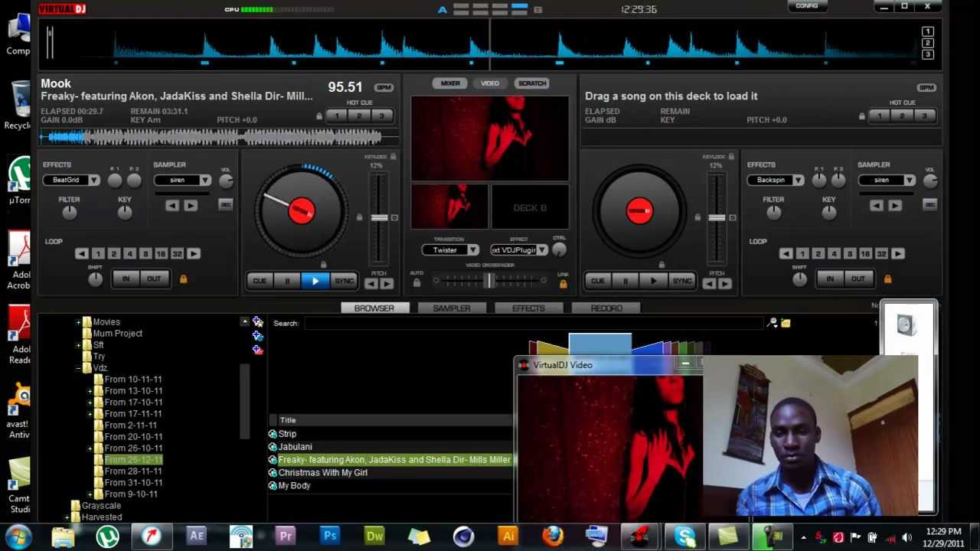Screen dimensions: 980x551
Task: Toggle the right deck smart loop lock
Action: [887, 279]
